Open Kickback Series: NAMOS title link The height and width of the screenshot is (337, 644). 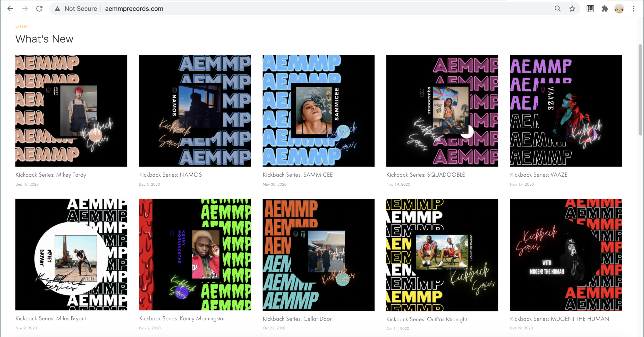pos(170,175)
